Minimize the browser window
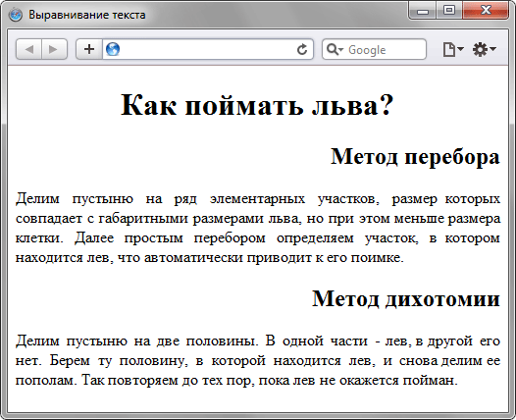Image resolution: width=516 pixels, height=420 pixels. point(423,11)
